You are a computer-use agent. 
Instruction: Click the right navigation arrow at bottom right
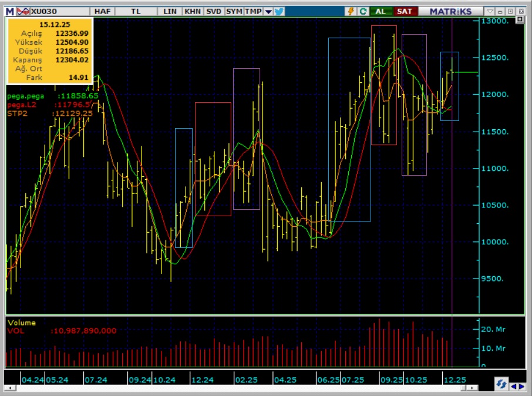521,386
